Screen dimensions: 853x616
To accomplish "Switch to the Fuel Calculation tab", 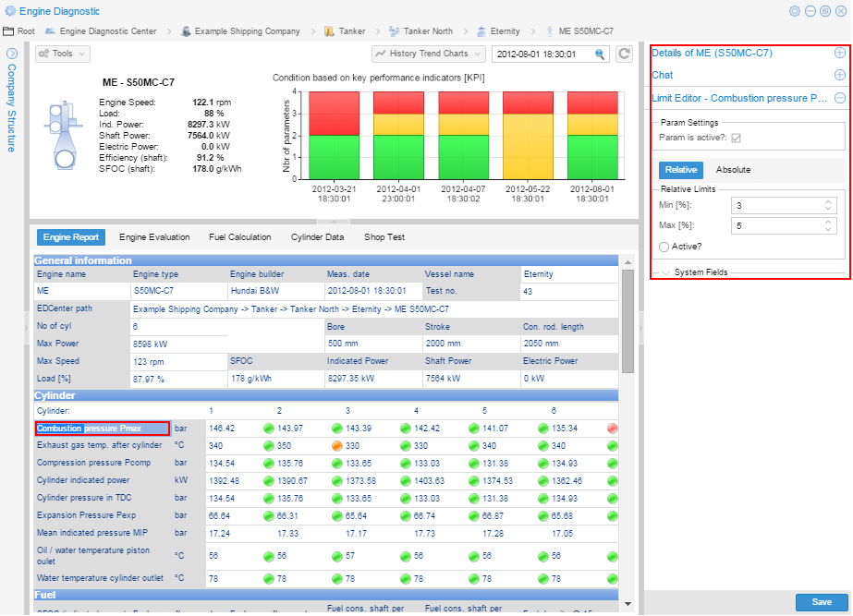I will click(239, 237).
